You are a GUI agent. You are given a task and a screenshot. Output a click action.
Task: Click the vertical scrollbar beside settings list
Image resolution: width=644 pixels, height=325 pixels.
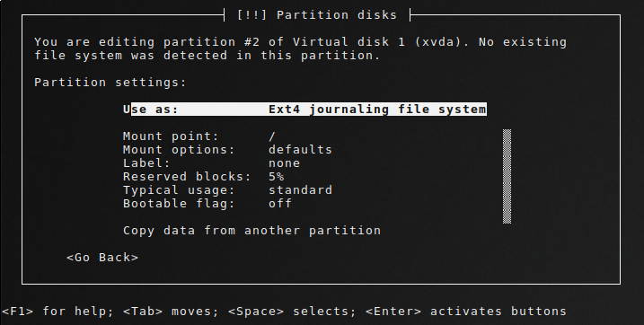click(507, 177)
